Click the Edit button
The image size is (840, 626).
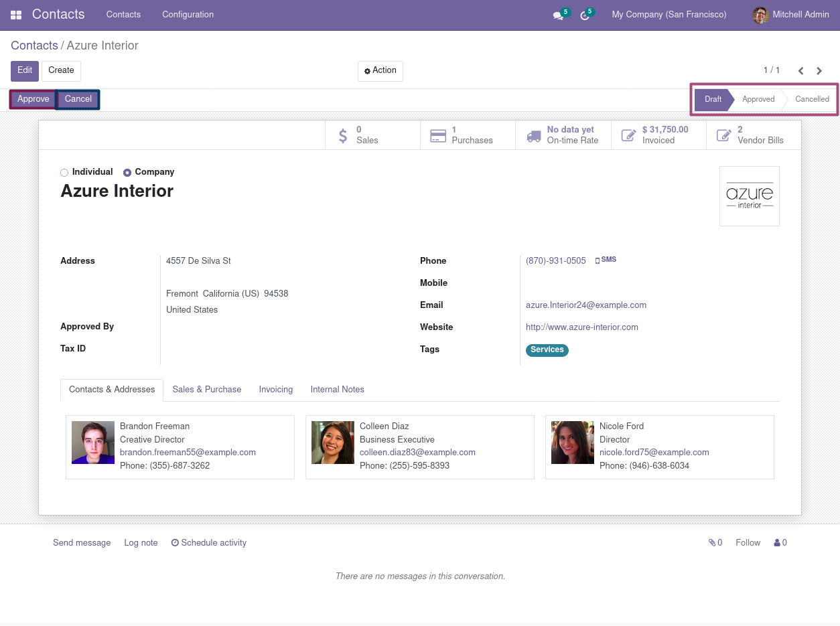(25, 71)
